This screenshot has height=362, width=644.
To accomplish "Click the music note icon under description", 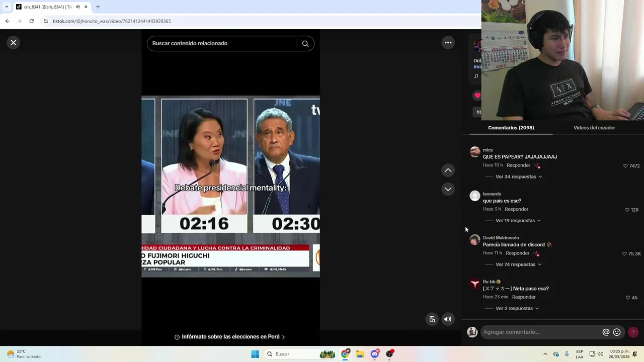I will click(476, 76).
